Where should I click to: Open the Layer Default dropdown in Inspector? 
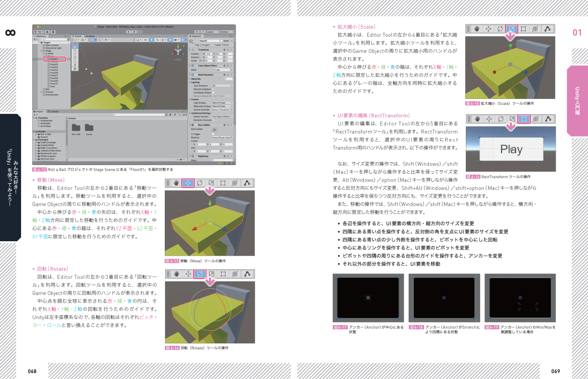pyautogui.click(x=226, y=45)
